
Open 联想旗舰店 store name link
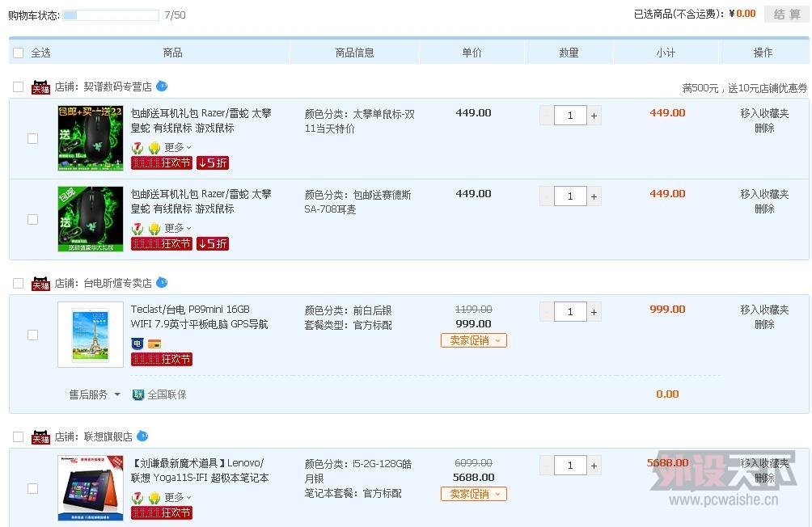click(x=108, y=437)
